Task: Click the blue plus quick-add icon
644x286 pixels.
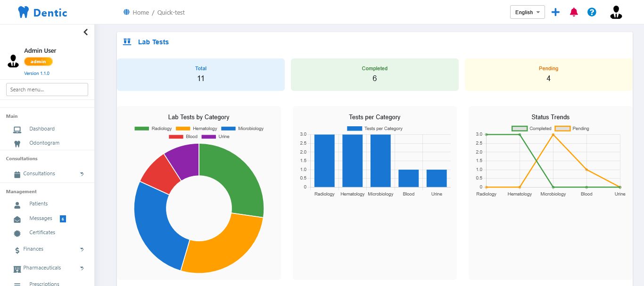Action: point(555,12)
